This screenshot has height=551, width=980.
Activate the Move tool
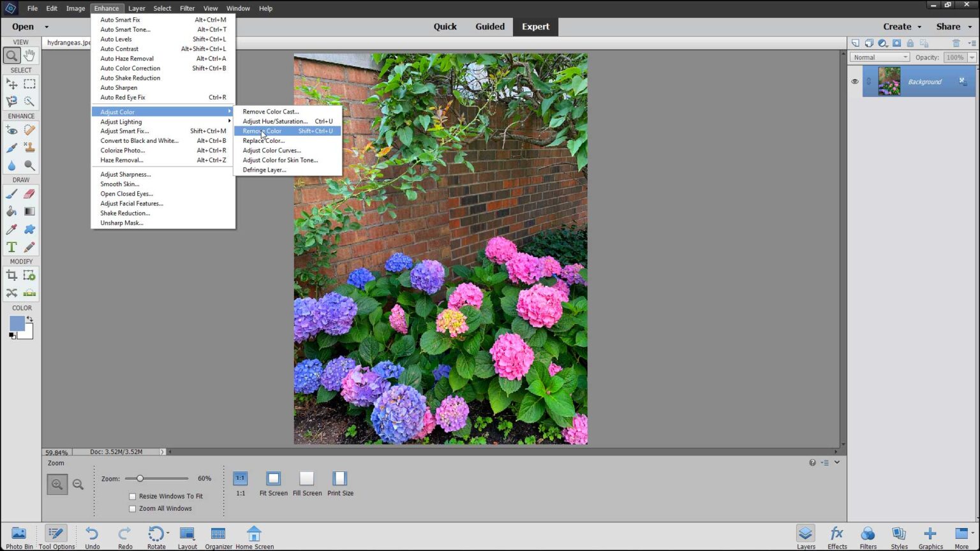[x=11, y=84]
